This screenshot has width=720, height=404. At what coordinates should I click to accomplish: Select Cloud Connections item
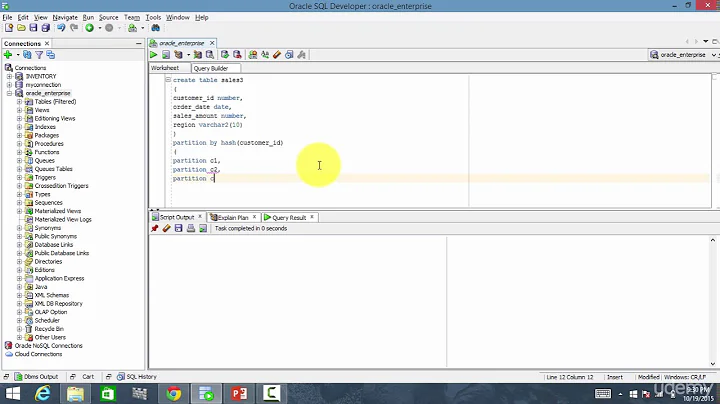[x=38, y=354]
